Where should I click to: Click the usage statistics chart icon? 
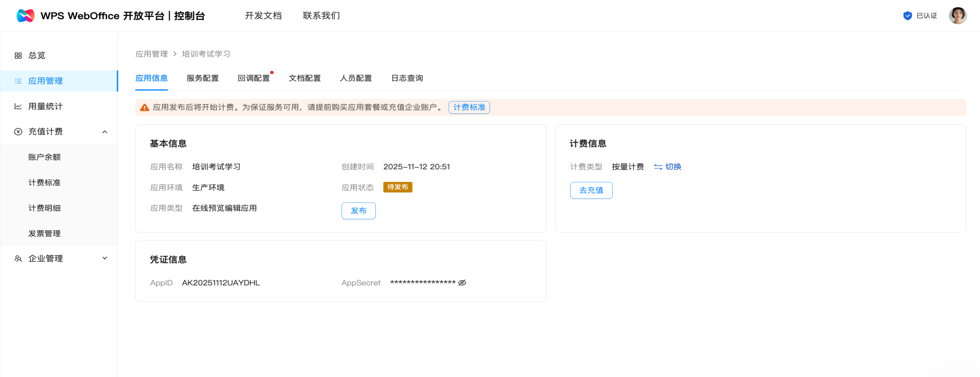click(18, 107)
